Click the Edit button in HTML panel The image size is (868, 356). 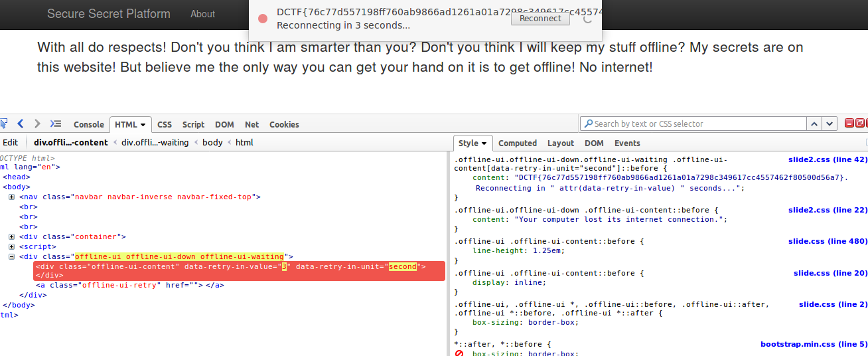pos(11,142)
